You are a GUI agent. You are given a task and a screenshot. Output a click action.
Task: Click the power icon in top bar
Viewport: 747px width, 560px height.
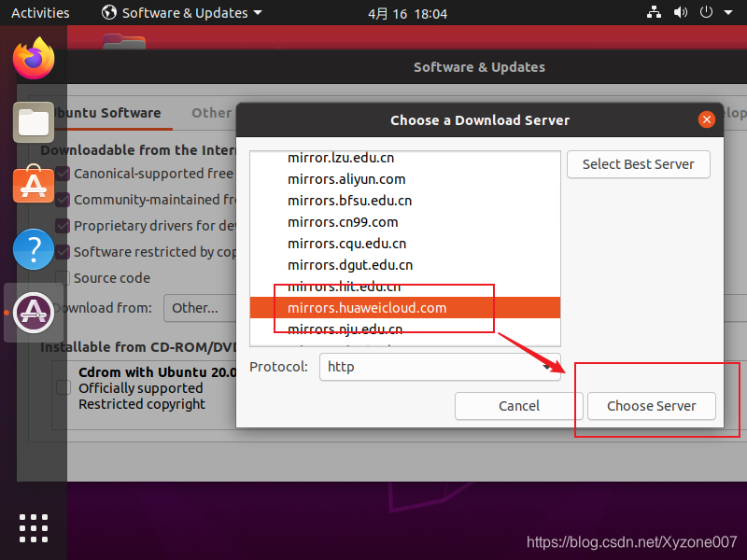pyautogui.click(x=706, y=12)
